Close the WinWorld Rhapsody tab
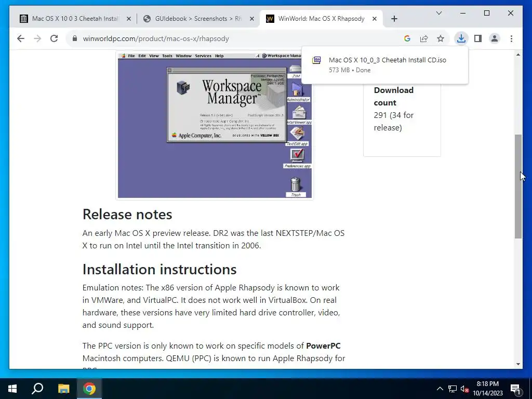Screen dimensions: 532x399 (x=374, y=19)
